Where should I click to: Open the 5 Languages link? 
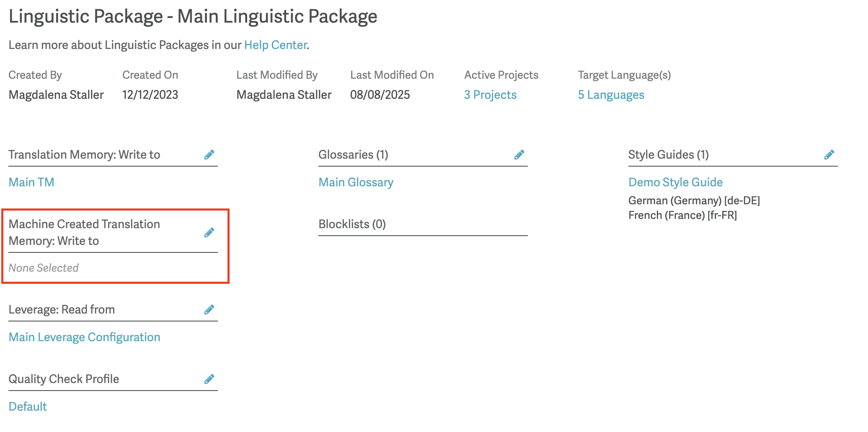[611, 95]
